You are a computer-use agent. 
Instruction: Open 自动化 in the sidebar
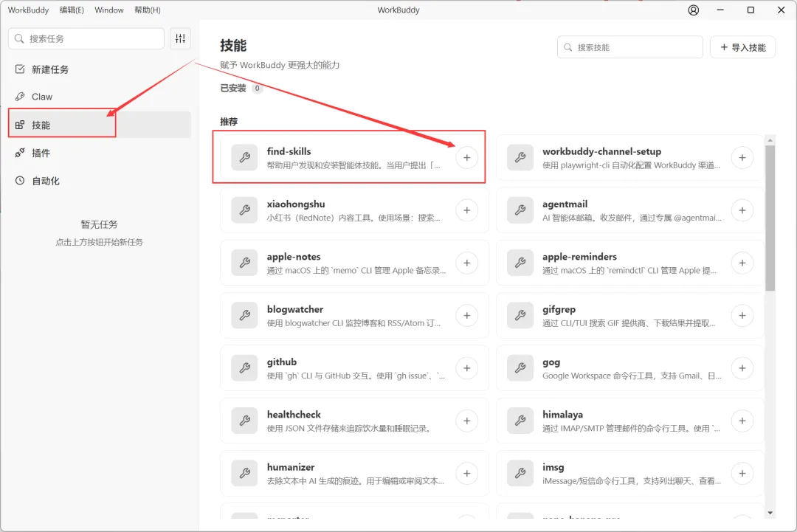pos(100,181)
